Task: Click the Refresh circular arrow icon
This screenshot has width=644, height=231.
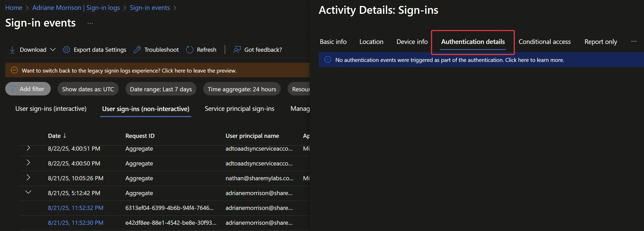Action: tap(190, 50)
